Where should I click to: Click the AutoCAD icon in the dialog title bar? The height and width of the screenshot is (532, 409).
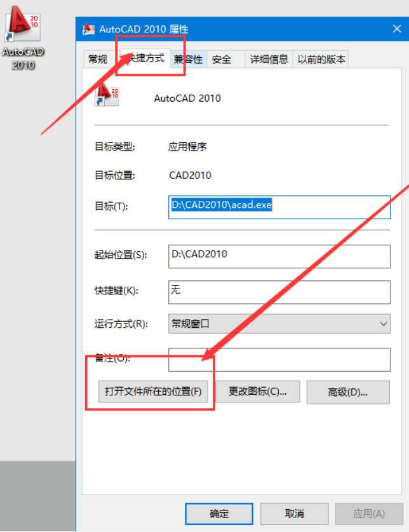click(89, 29)
